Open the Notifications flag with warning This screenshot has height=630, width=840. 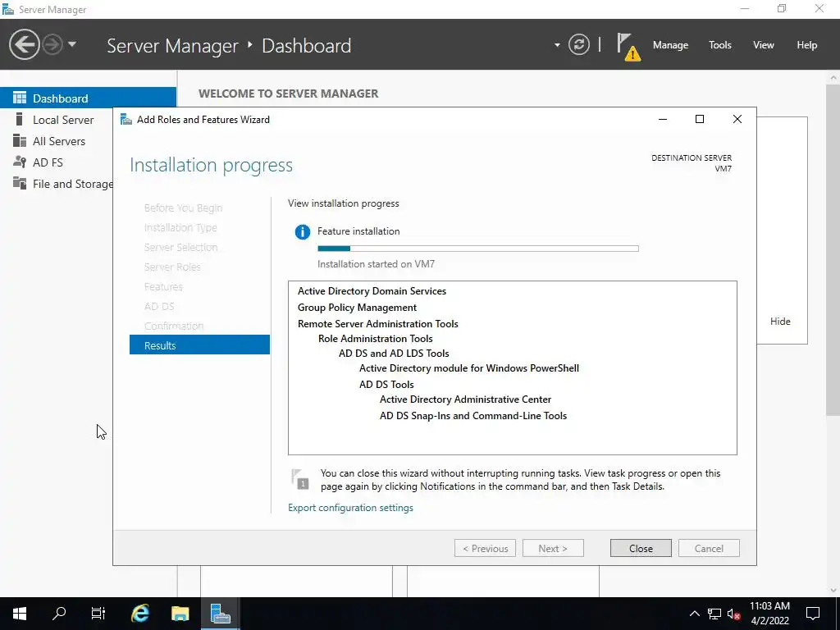(628, 47)
